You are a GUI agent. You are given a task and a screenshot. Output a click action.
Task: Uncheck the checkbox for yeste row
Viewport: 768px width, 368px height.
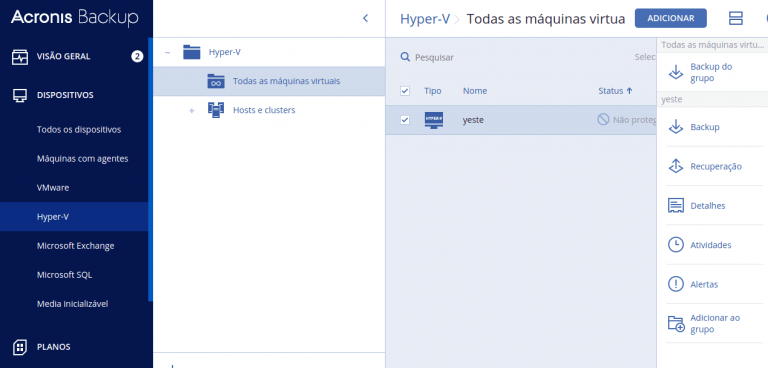(405, 120)
